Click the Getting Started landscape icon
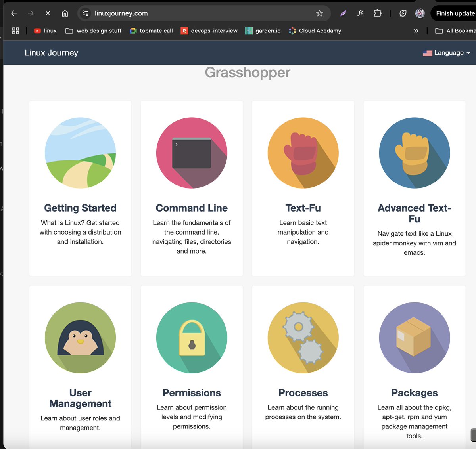 (x=80, y=153)
